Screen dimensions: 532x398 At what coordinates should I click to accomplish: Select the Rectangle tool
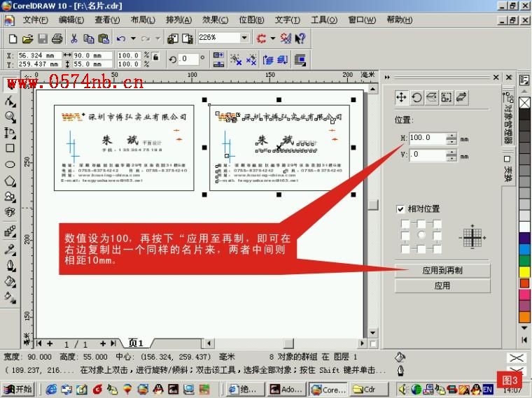click(x=10, y=148)
